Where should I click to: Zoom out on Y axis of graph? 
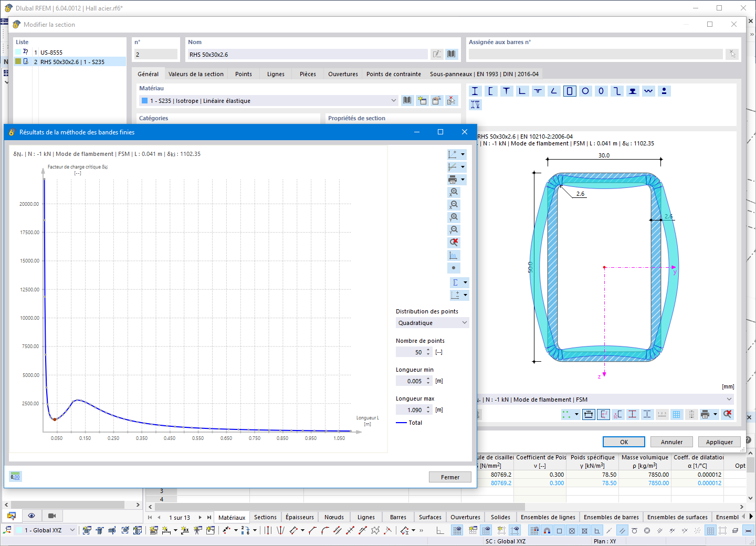pos(454,230)
